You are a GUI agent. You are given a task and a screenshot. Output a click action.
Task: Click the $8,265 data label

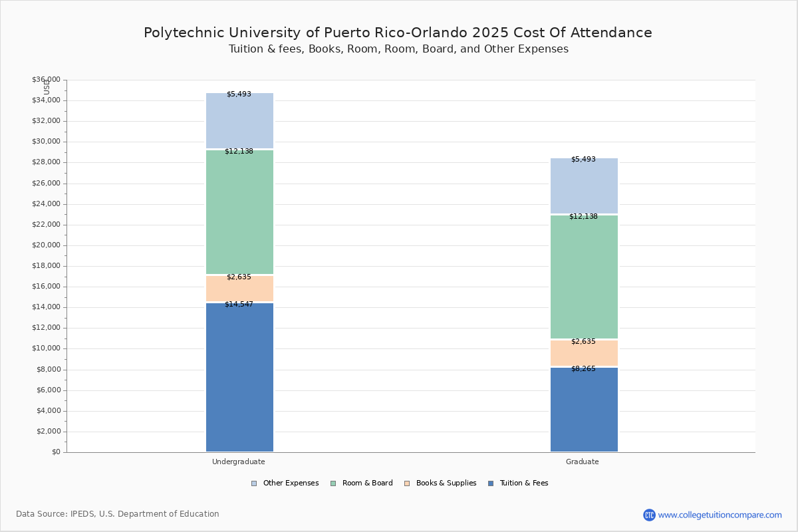point(583,369)
